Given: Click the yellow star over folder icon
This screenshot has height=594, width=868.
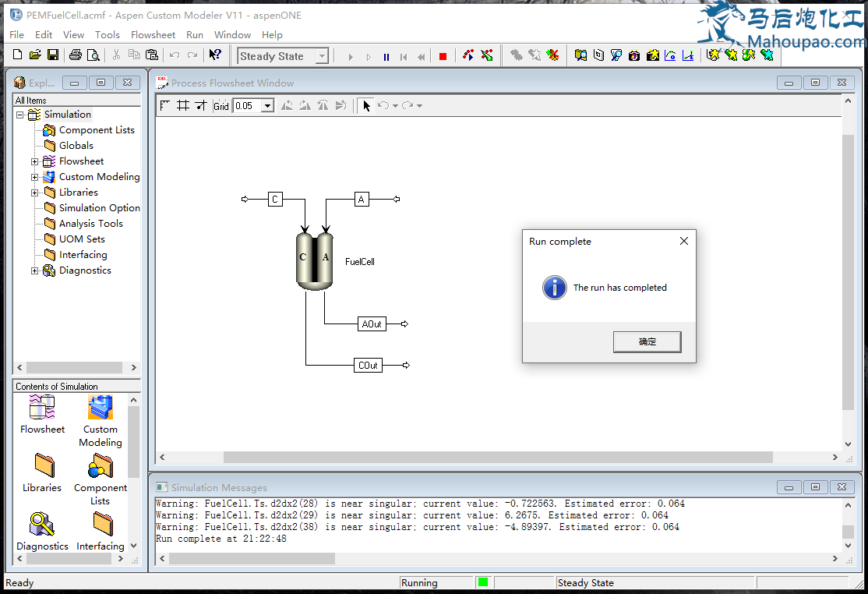Looking at the screenshot, I should [x=653, y=55].
